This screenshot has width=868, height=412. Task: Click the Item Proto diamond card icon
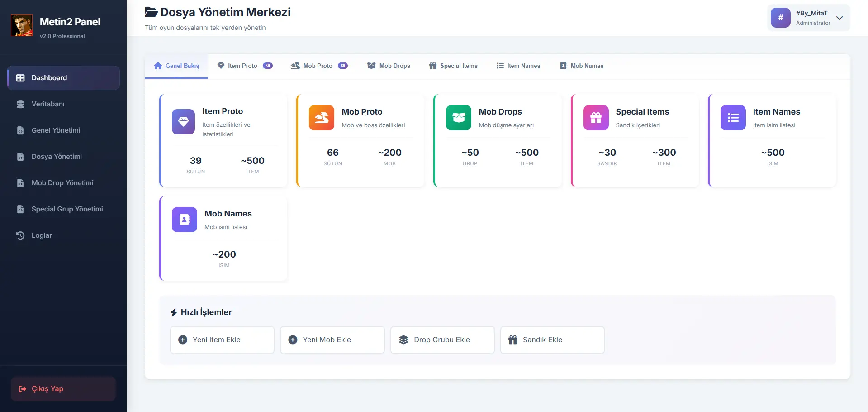tap(183, 122)
